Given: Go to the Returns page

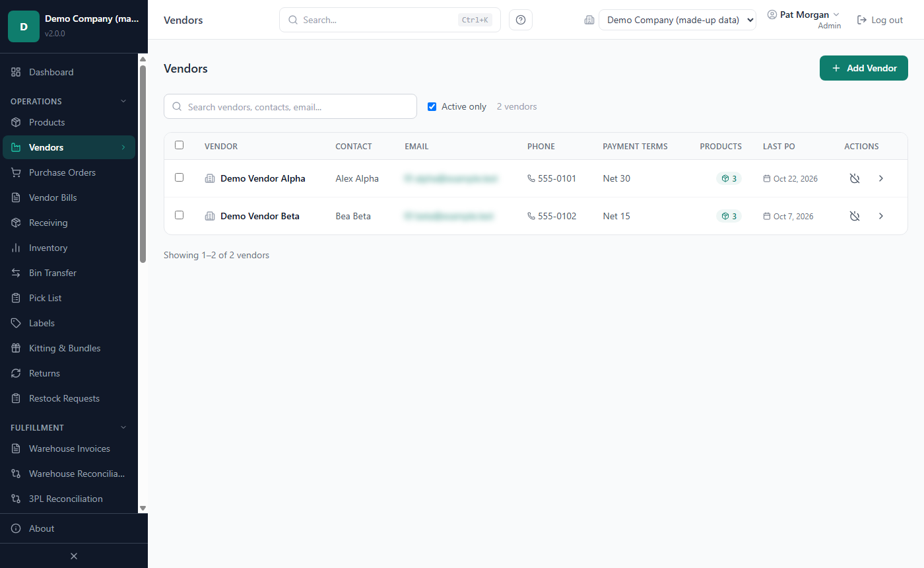Looking at the screenshot, I should 69,373.
